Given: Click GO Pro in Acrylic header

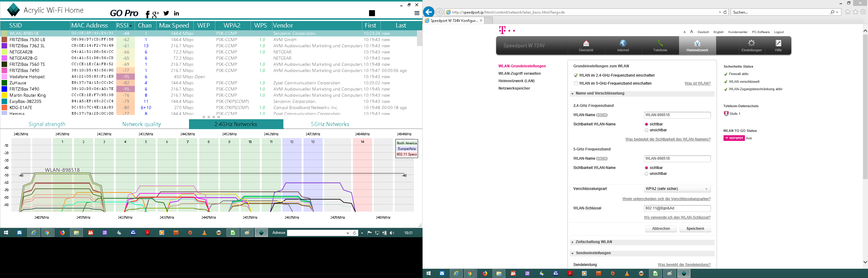Looking at the screenshot, I should pos(124,13).
